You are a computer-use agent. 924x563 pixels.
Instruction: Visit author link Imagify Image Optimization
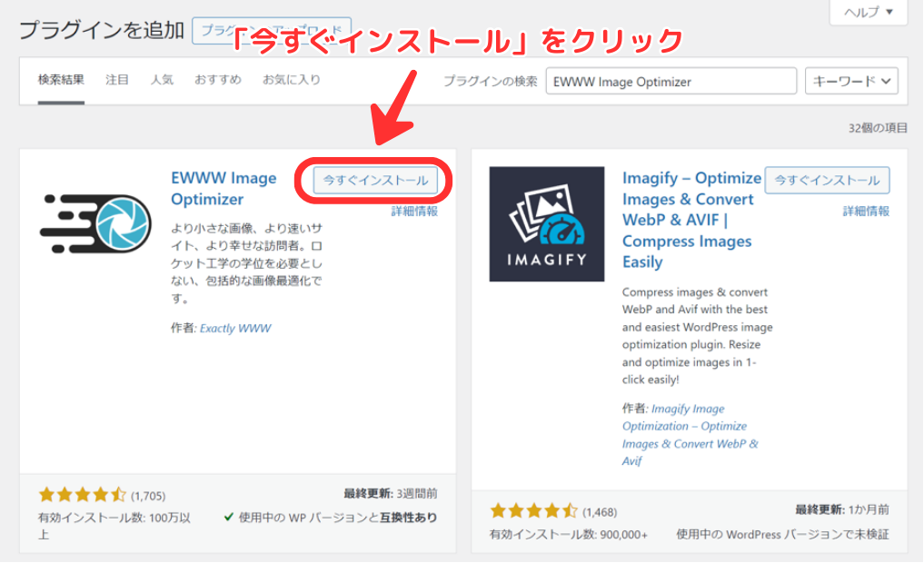691,435
